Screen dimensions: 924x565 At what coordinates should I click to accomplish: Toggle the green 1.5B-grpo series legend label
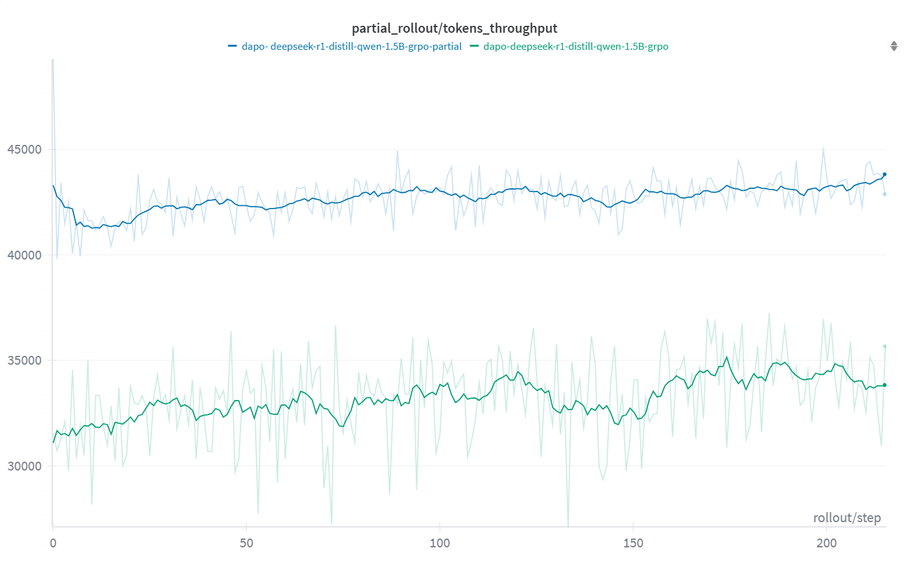[576, 47]
